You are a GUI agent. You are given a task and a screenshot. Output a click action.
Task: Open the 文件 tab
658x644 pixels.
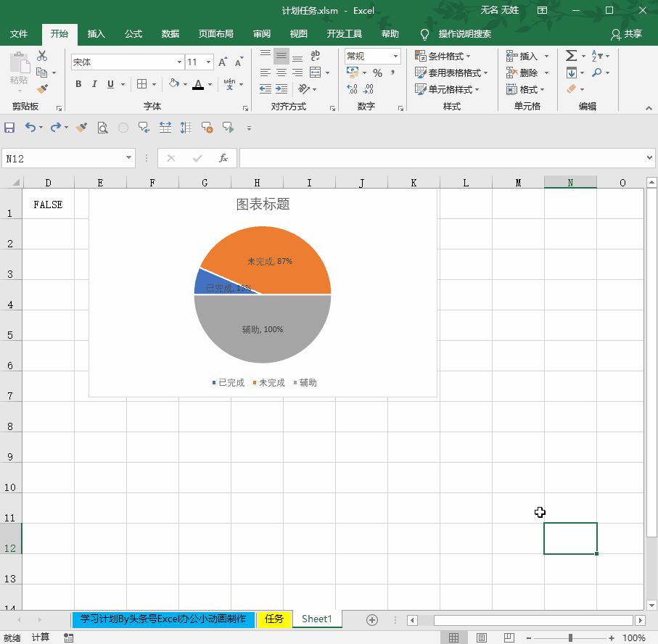click(x=19, y=34)
